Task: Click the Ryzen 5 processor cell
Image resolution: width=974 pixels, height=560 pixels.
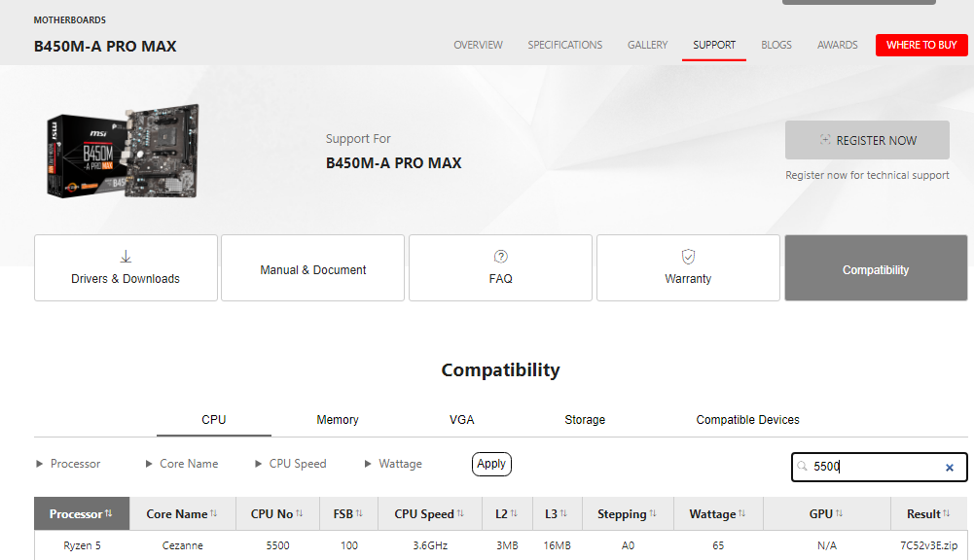Action: tap(82, 545)
